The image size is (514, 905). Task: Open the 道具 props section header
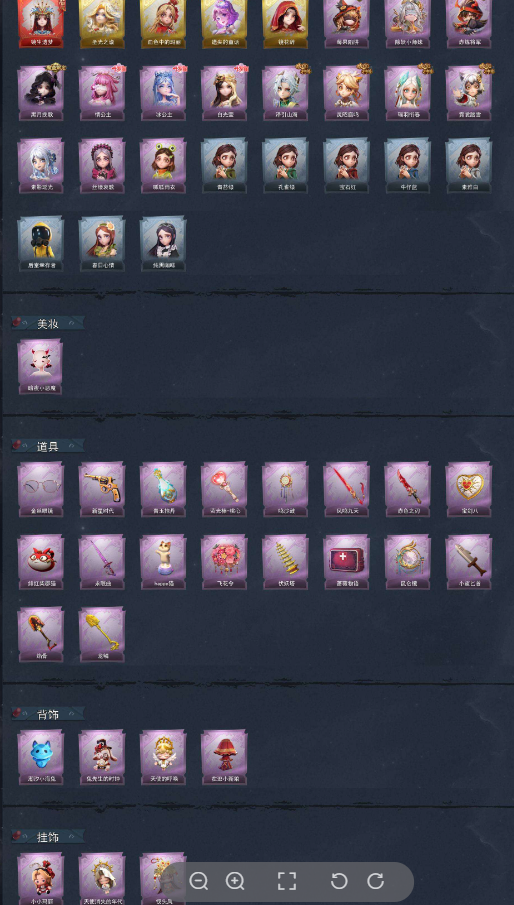tap(48, 446)
